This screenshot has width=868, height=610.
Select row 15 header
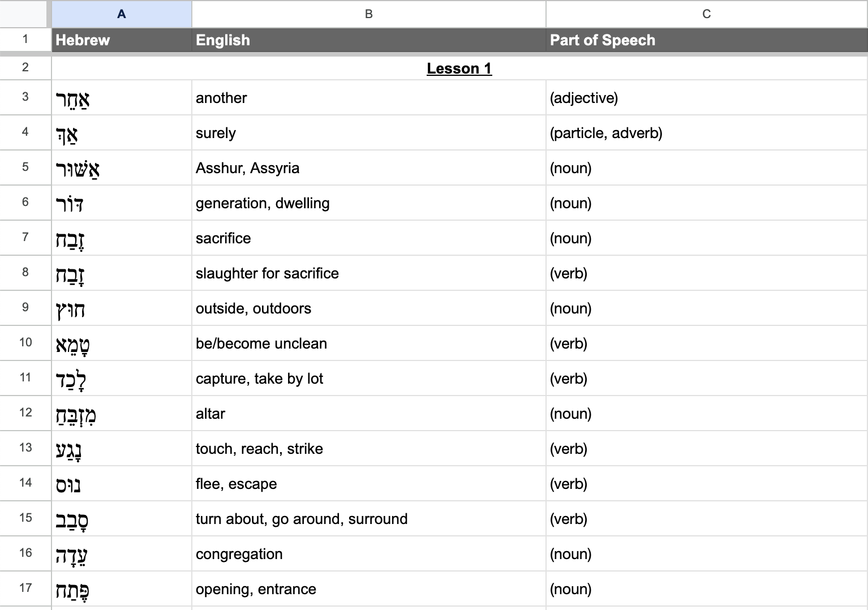(x=25, y=518)
